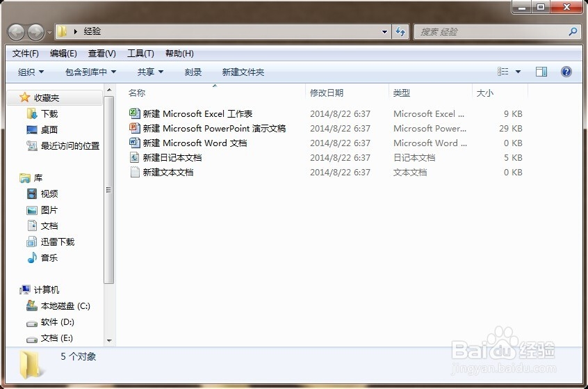Open more view options dropdown arrow
Viewport: 588px width, 389px height.
click(x=518, y=72)
